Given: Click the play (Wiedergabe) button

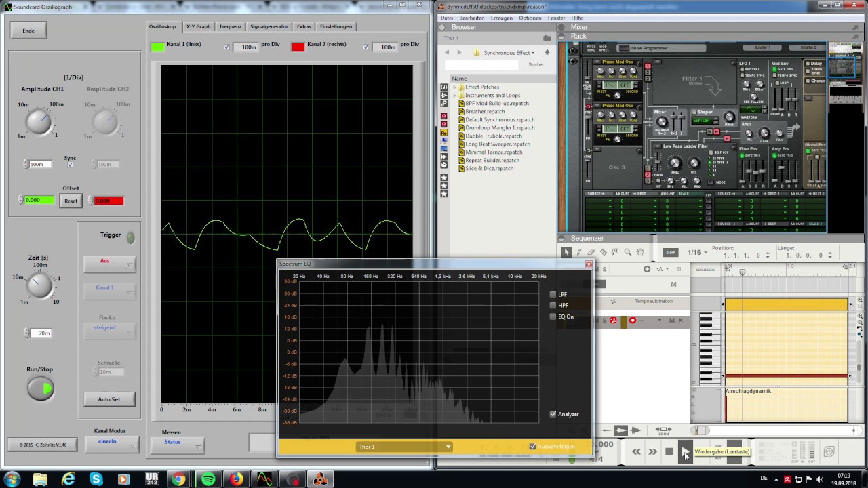Looking at the screenshot, I should (x=685, y=451).
